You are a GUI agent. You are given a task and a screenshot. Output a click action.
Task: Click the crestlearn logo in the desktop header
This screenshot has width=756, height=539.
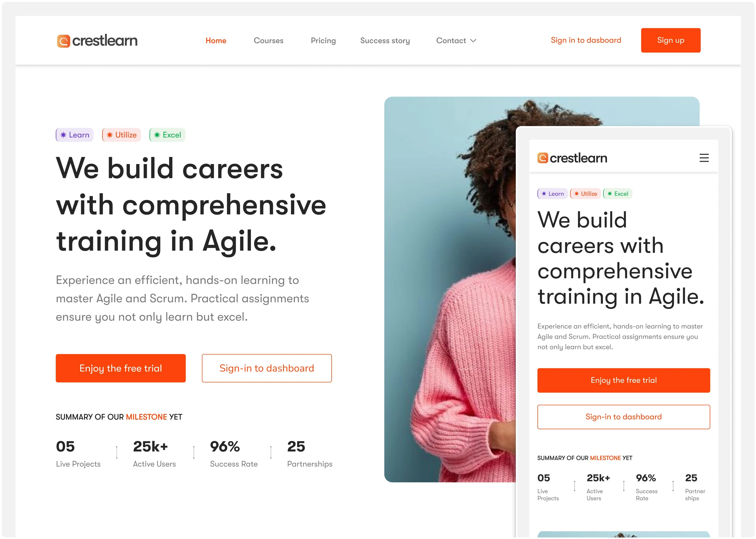click(x=97, y=41)
